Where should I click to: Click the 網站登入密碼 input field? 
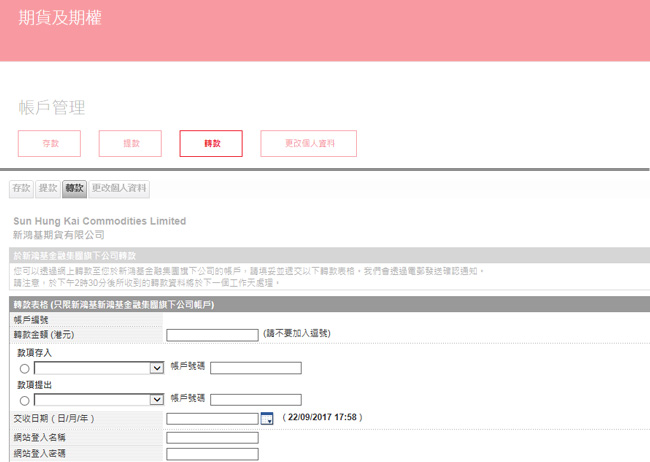tap(212, 454)
